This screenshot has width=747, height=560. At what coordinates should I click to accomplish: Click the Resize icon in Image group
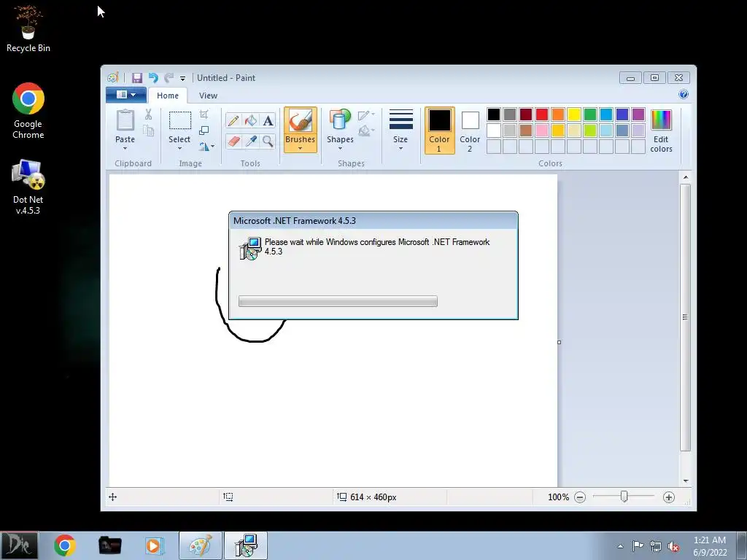204,131
